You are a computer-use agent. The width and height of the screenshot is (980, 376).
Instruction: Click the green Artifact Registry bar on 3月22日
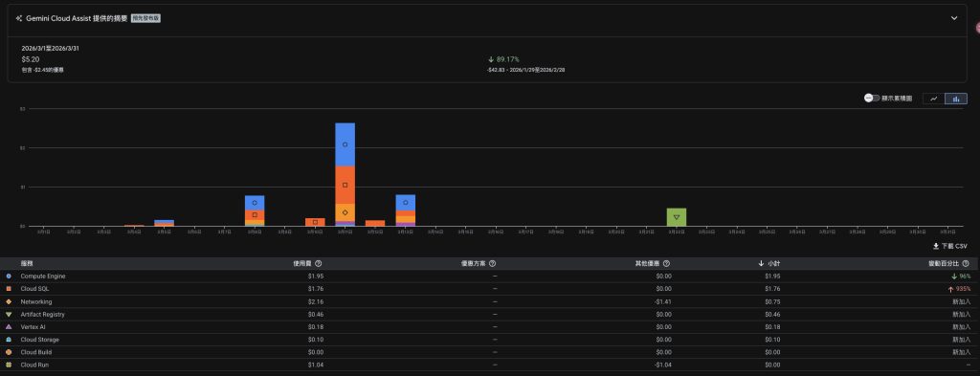677,217
